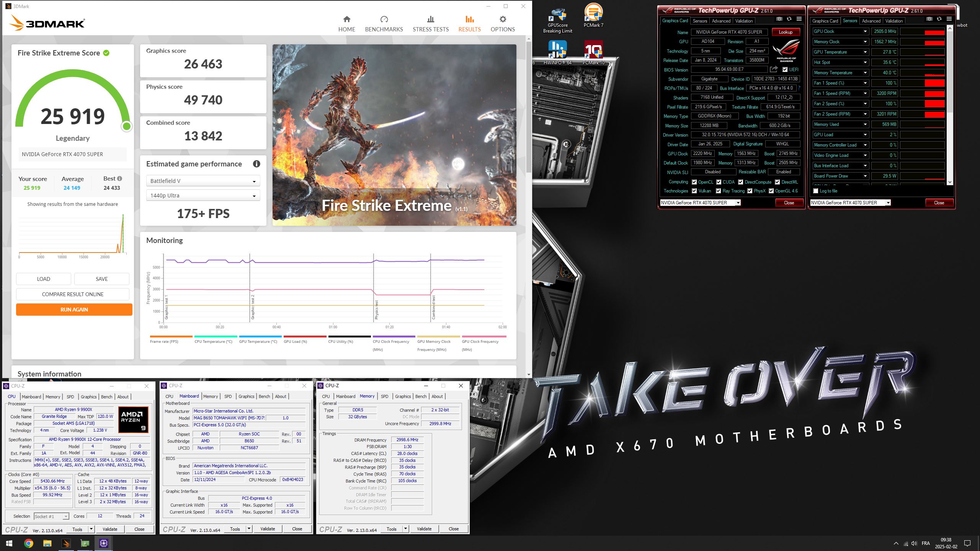Open Tools dropdown arrow in first CPU-Z

[91, 529]
